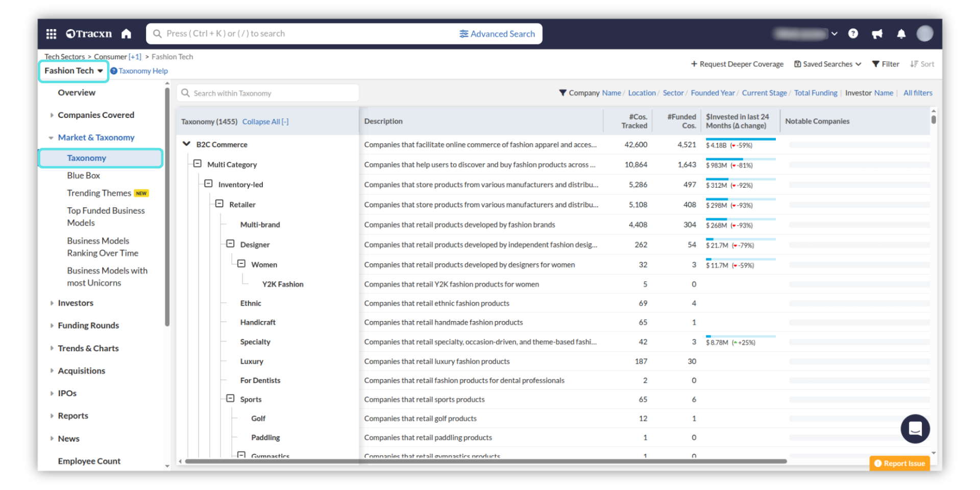The image size is (980, 490).
Task: Collapse the Inventory-led tree node
Action: [208, 184]
